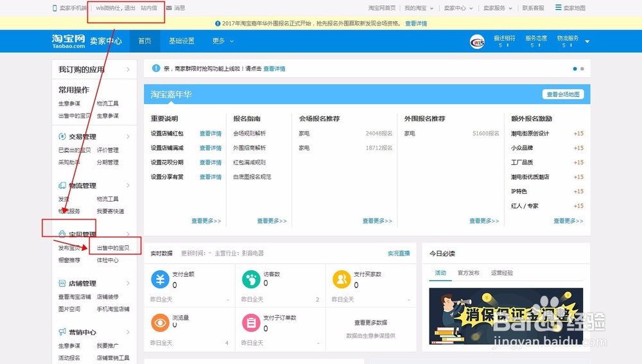This screenshot has height=364, width=642.
Task: Switch to the 活动 tab
Action: point(440,273)
